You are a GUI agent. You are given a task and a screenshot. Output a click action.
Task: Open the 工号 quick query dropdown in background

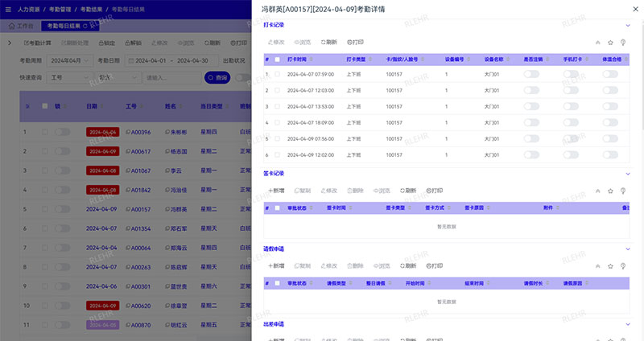click(69, 77)
